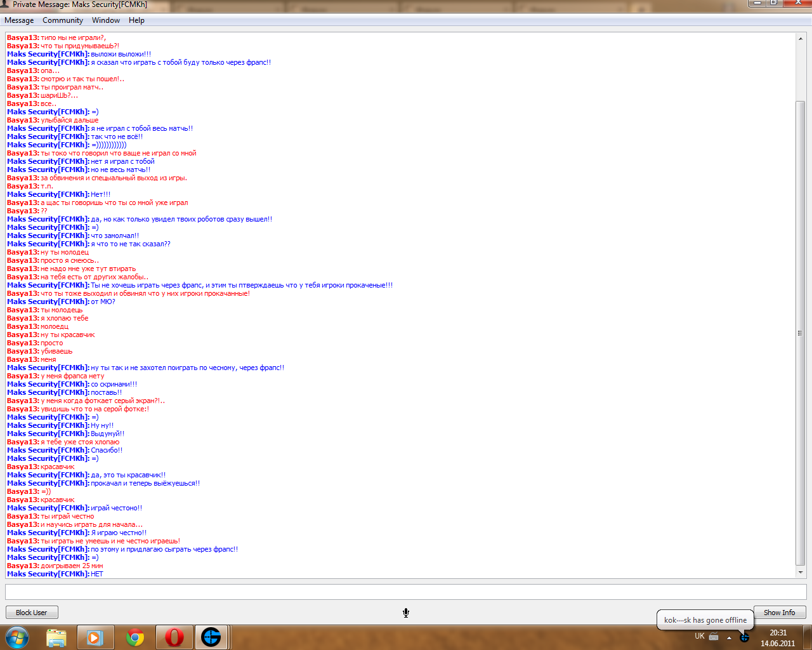Click the message 'Спасибо!!'

pos(107,450)
